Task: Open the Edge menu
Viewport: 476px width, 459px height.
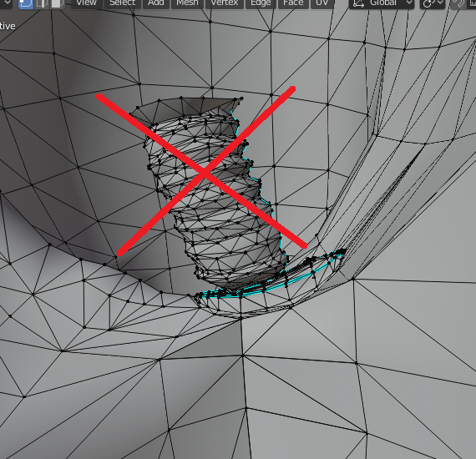Action: pos(261,3)
